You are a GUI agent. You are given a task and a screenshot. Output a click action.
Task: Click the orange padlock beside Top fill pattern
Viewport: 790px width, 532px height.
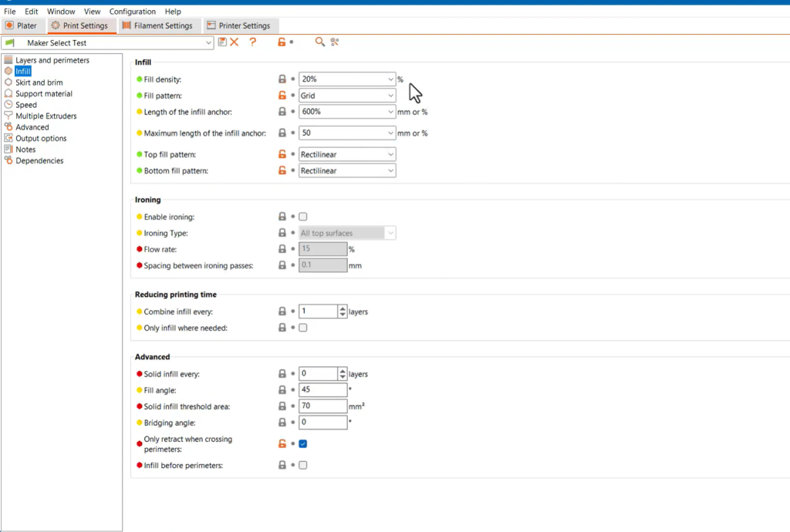pyautogui.click(x=282, y=154)
